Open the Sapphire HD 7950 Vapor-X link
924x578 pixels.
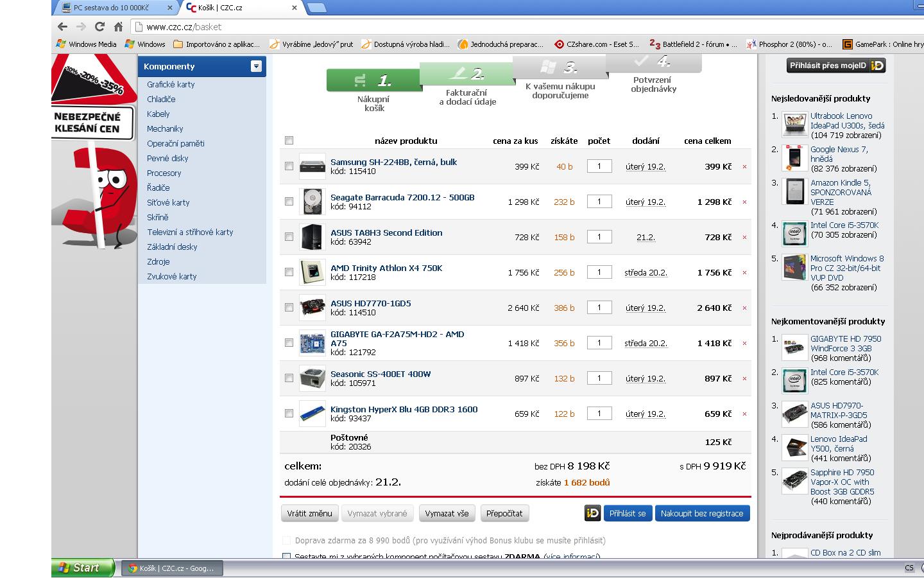(842, 482)
